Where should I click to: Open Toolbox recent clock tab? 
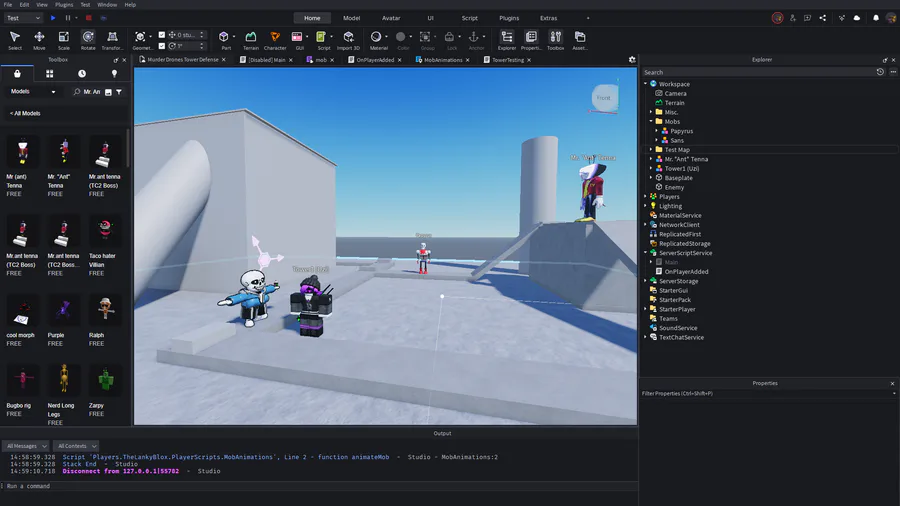(x=82, y=73)
